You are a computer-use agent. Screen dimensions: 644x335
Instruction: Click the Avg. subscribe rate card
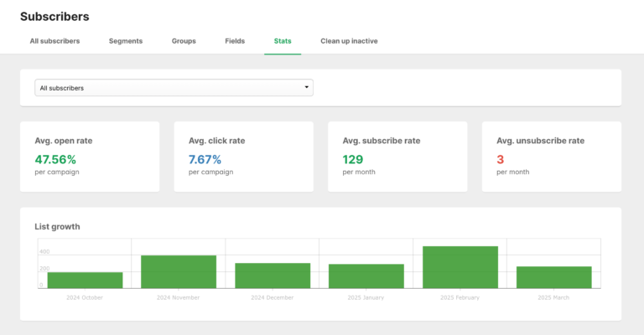click(x=397, y=157)
